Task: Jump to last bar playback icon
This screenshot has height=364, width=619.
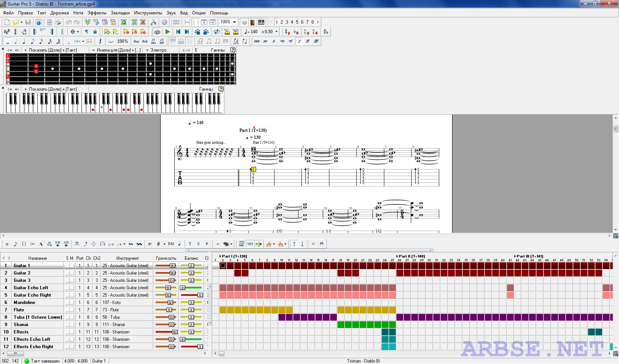Action: 187,32
